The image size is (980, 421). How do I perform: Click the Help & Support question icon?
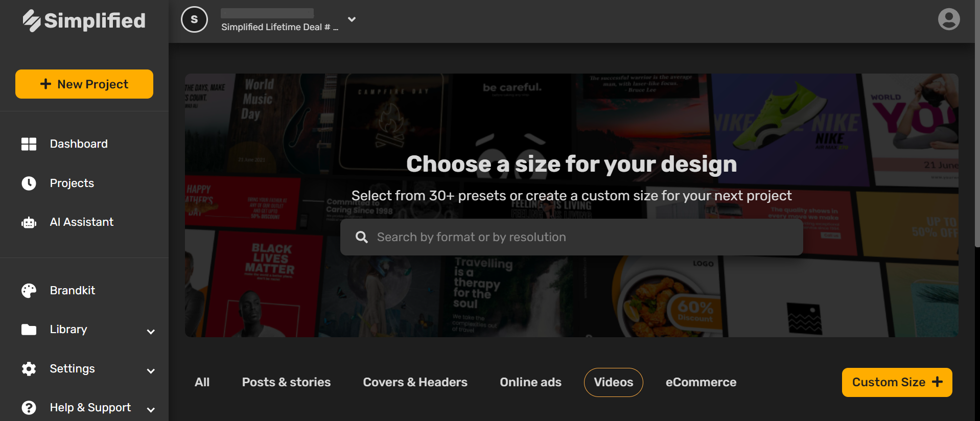pyautogui.click(x=29, y=408)
